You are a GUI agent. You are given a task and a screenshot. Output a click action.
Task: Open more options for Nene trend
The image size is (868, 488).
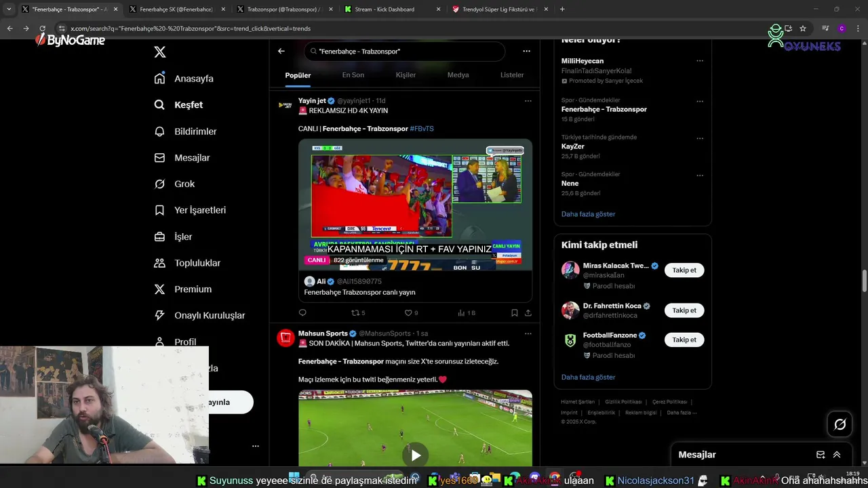(x=700, y=176)
